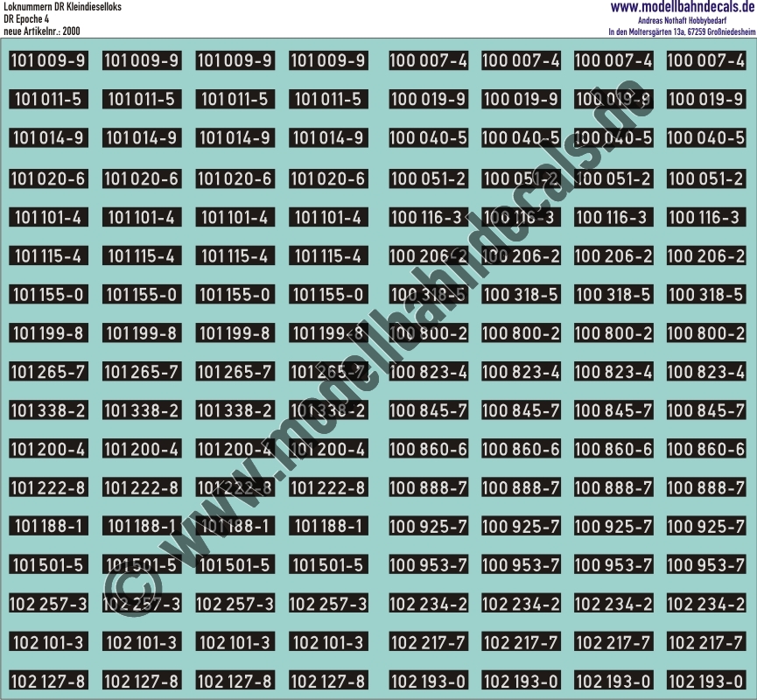The height and width of the screenshot is (700, 757).
Task: Click the www.modellbahndecals.de website address
Action: pos(682,7)
